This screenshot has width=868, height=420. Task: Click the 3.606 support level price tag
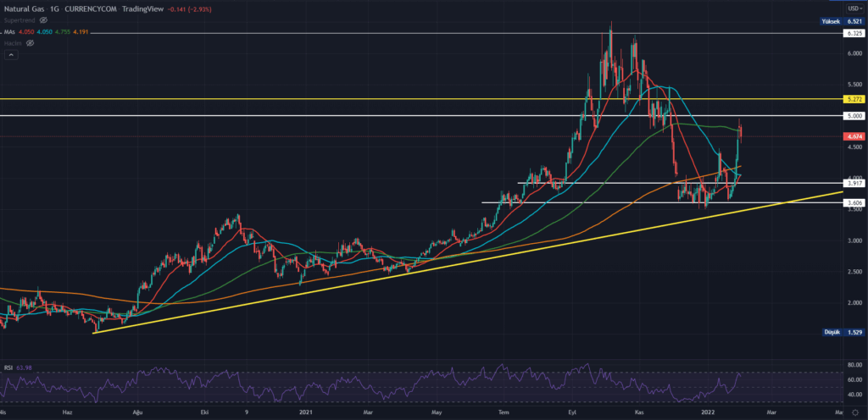coord(853,202)
